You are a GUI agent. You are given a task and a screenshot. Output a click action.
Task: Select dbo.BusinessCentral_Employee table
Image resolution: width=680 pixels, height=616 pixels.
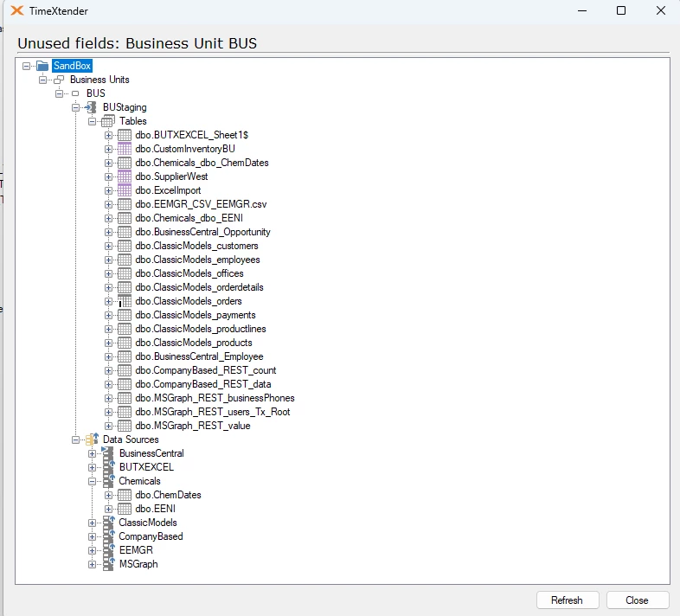pos(200,356)
